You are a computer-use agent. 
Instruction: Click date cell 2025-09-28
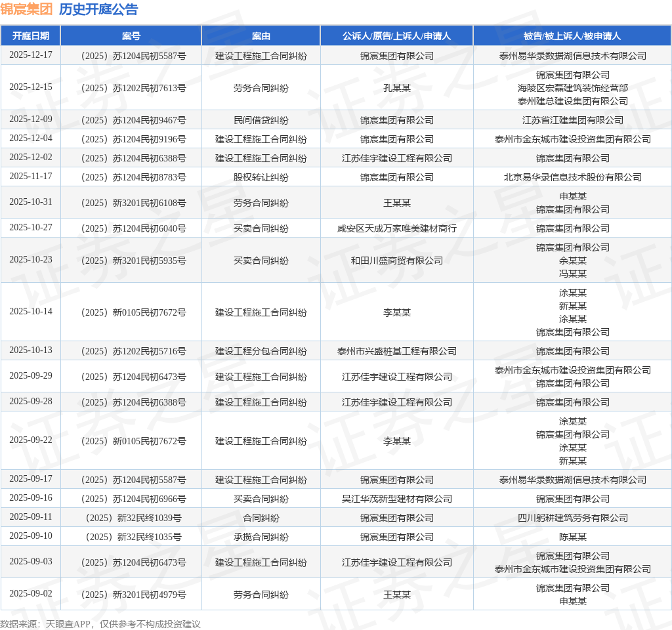(x=31, y=402)
